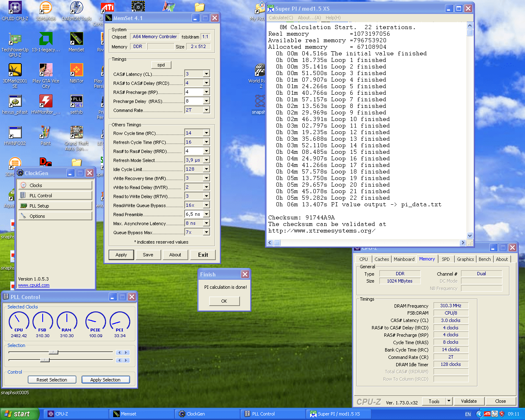Open 3DMark06 desktop shortcut
This screenshot has height=420, width=525.
pyautogui.click(x=46, y=11)
